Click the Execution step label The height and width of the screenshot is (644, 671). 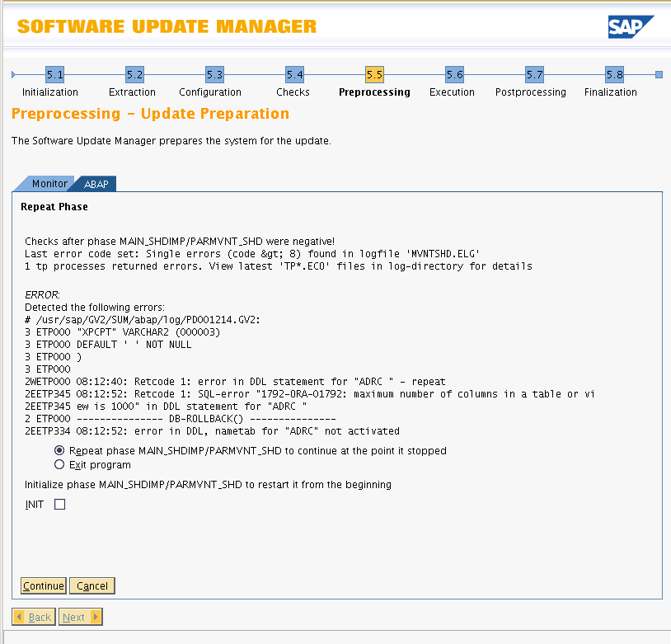point(452,92)
